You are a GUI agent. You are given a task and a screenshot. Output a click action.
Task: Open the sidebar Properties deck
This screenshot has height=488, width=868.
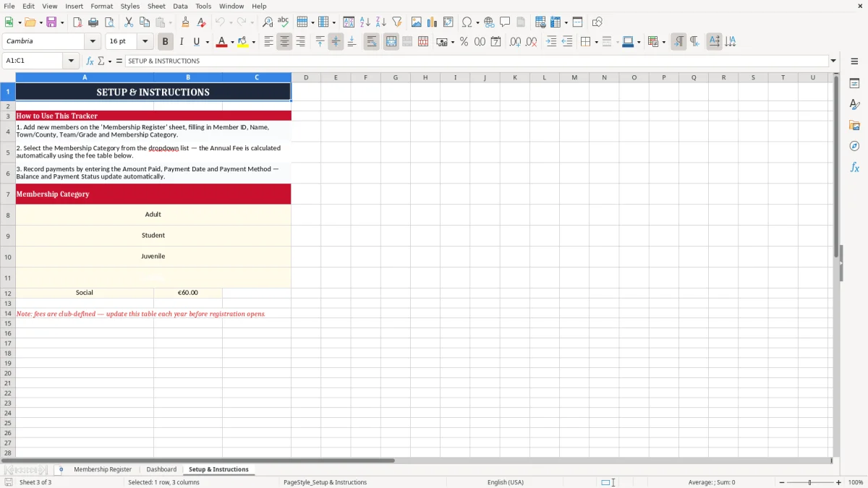[x=854, y=84]
